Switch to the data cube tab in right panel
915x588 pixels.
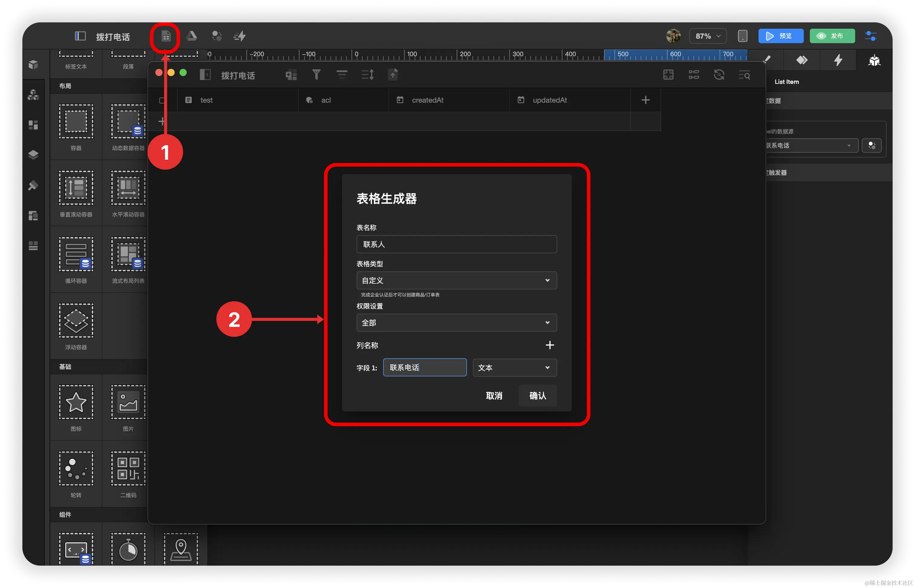point(874,60)
